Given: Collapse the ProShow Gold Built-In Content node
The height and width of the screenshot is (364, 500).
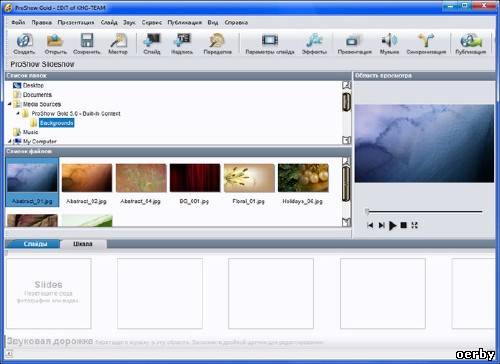Looking at the screenshot, I should pyautogui.click(x=18, y=113).
